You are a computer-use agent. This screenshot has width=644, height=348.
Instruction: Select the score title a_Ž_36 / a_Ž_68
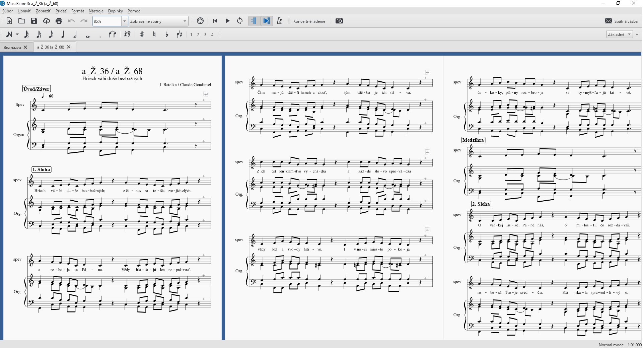coord(112,71)
